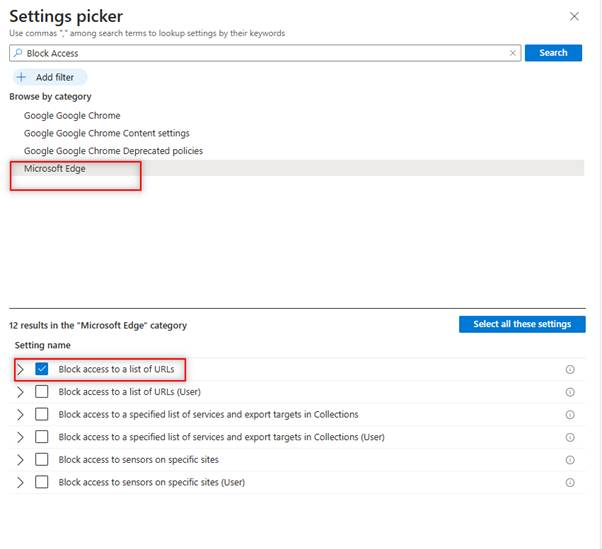
Task: Select Google Google Chrome Content settings category
Action: click(x=106, y=133)
